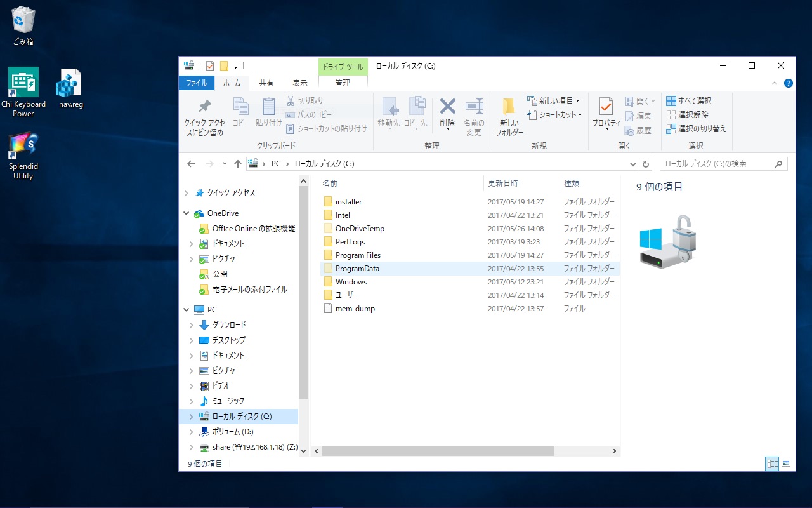
Task: Switch to the 管理 ribbon tab
Action: tap(343, 83)
